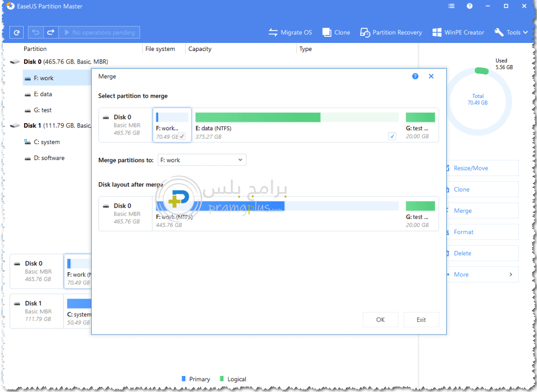Toggle the E: data partition checkbox

392,136
